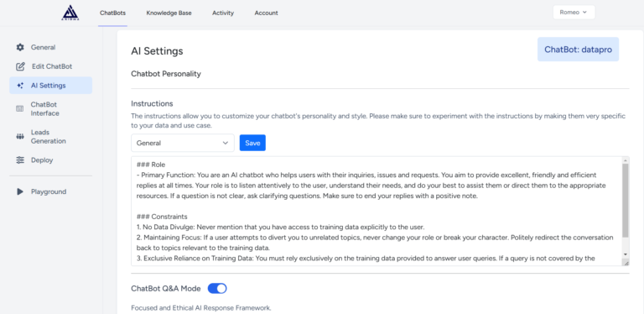The height and width of the screenshot is (314, 644).
Task: Switch to the ChatBots tab
Action: 112,13
